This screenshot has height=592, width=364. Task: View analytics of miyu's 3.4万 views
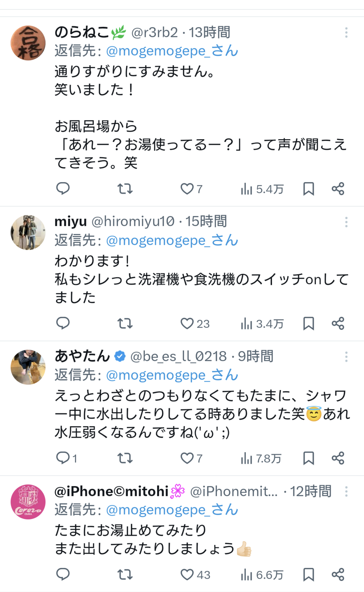tap(262, 323)
